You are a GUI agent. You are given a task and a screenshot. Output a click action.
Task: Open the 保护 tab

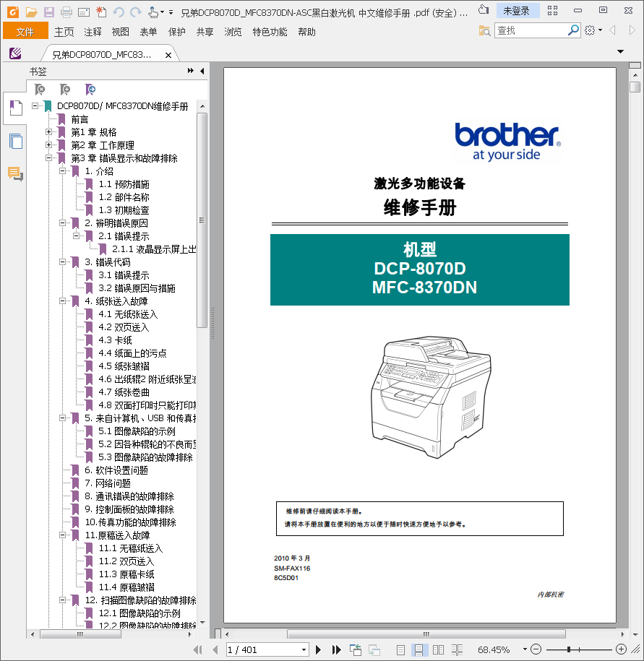click(x=176, y=32)
